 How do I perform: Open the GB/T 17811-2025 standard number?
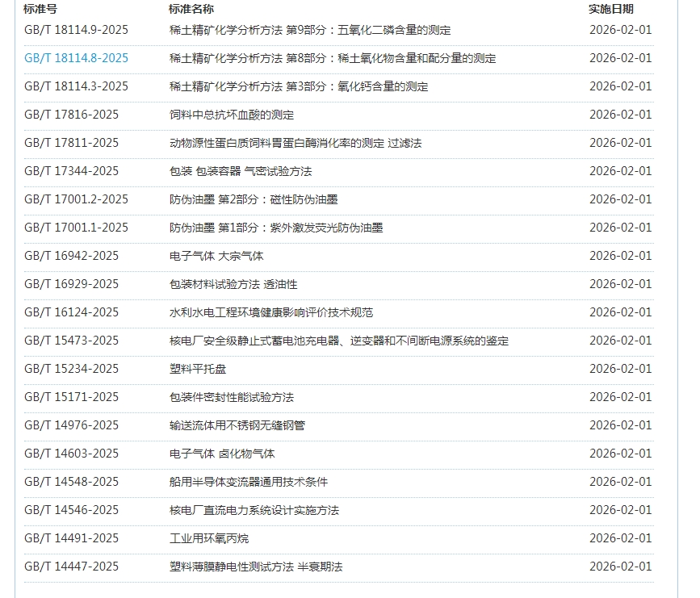click(71, 143)
